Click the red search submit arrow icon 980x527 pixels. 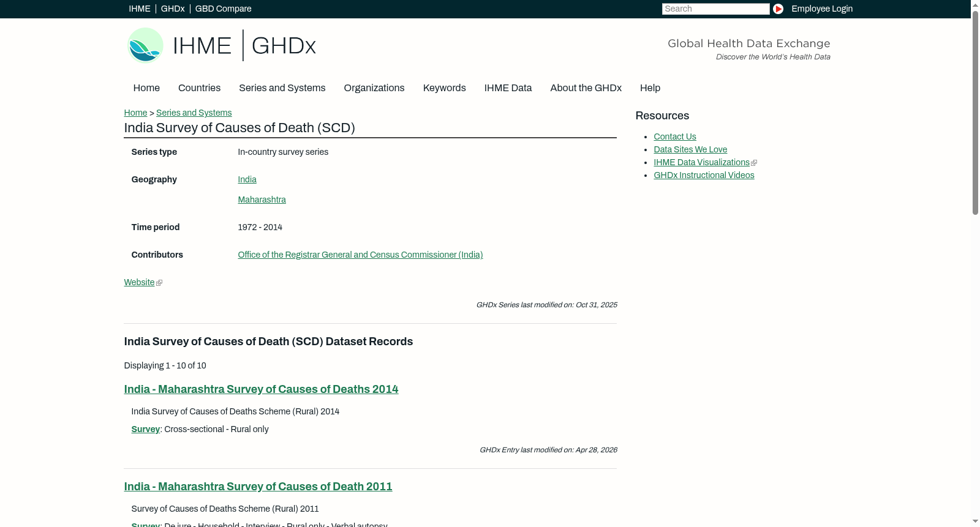click(778, 9)
